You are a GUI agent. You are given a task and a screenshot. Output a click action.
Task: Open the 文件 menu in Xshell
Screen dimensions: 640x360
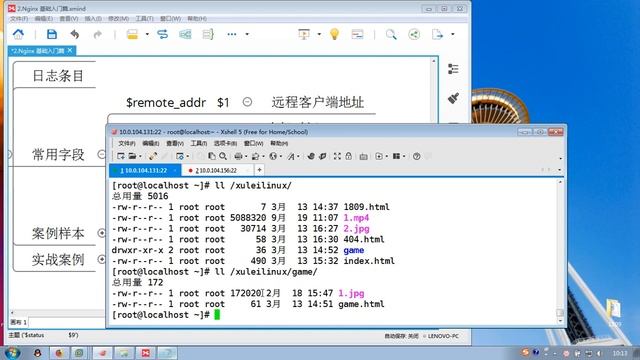(x=127, y=143)
